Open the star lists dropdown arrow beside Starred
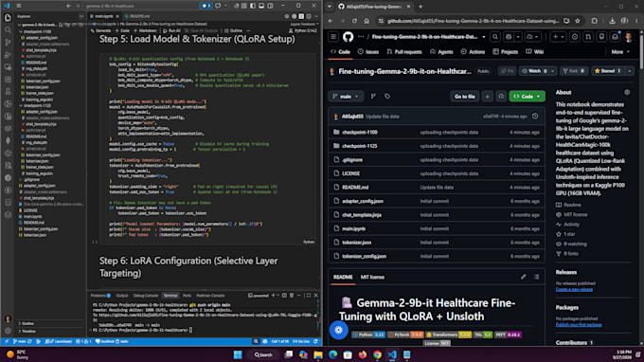The height and width of the screenshot is (362, 644). [629, 71]
